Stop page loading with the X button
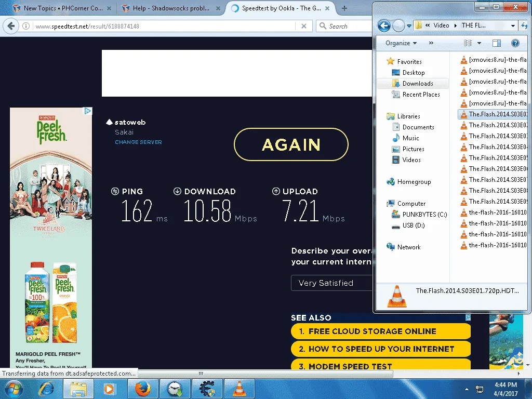532x399 pixels. pyautogui.click(x=304, y=26)
